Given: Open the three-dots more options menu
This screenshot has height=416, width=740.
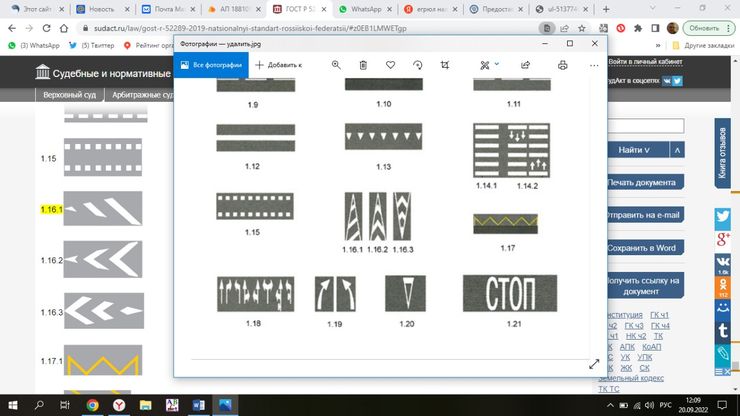Looking at the screenshot, I should [594, 65].
